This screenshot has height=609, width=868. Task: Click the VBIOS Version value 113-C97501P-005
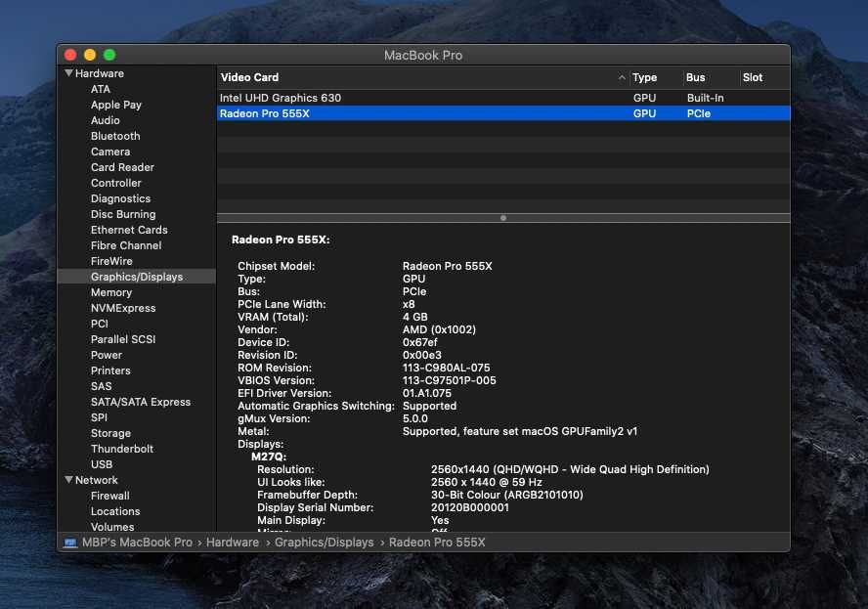pos(450,380)
